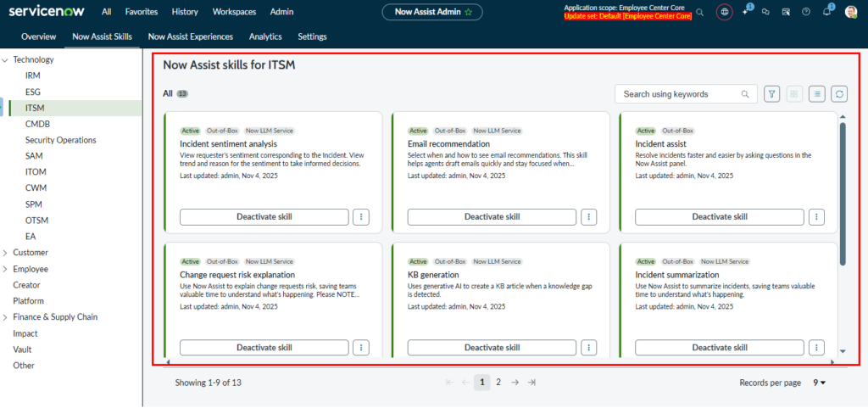Viewport: 868px width, 408px height.
Task: Click the Search using keywords field
Action: click(680, 94)
